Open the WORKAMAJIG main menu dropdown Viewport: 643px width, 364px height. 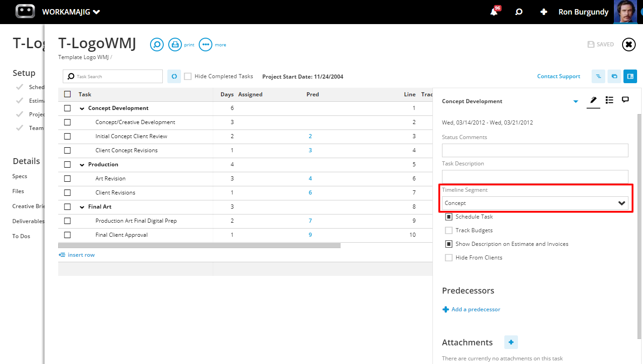(71, 12)
